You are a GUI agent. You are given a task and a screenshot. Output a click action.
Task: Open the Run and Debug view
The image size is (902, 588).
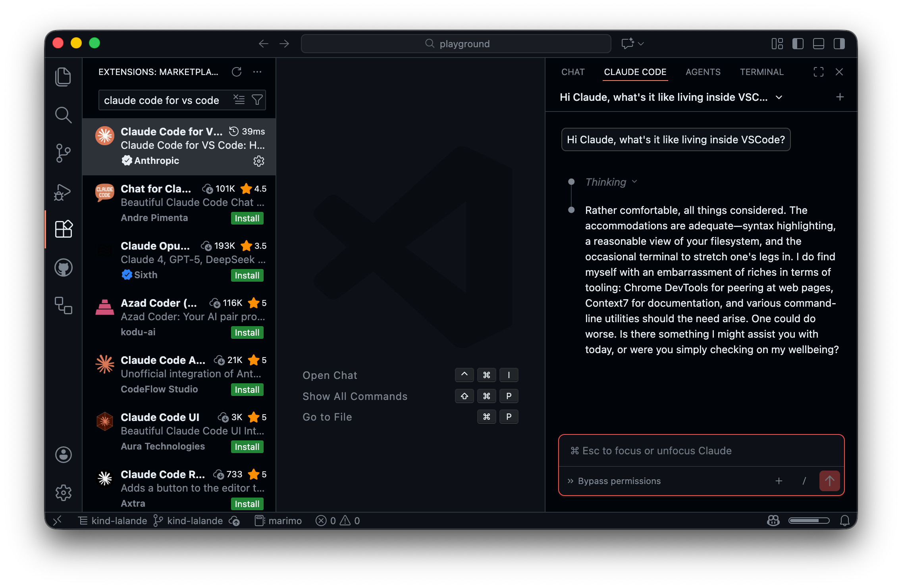click(63, 192)
